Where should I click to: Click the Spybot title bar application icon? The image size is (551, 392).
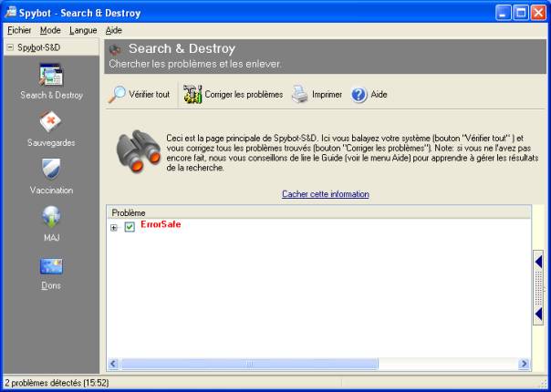coord(10,13)
